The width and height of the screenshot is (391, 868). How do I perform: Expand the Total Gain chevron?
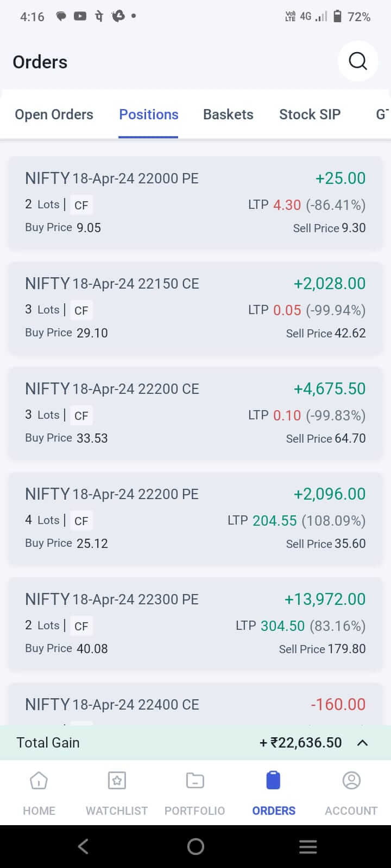[362, 743]
